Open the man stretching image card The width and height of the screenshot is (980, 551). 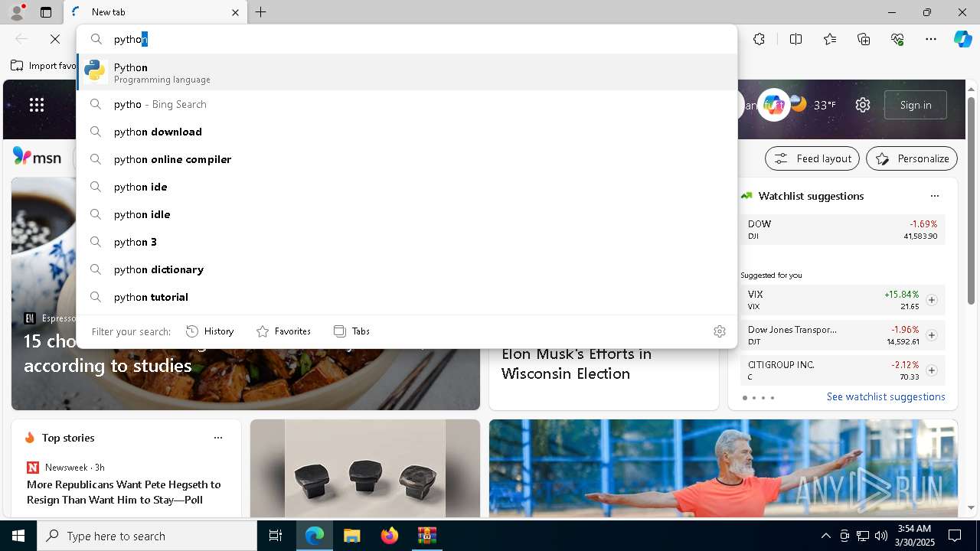pyautogui.click(x=724, y=468)
